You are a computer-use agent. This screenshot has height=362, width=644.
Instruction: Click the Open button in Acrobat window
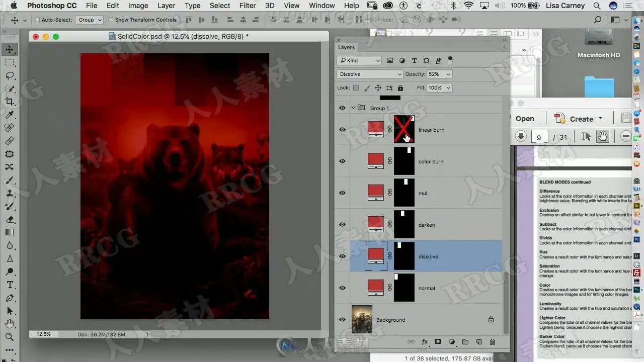[525, 119]
